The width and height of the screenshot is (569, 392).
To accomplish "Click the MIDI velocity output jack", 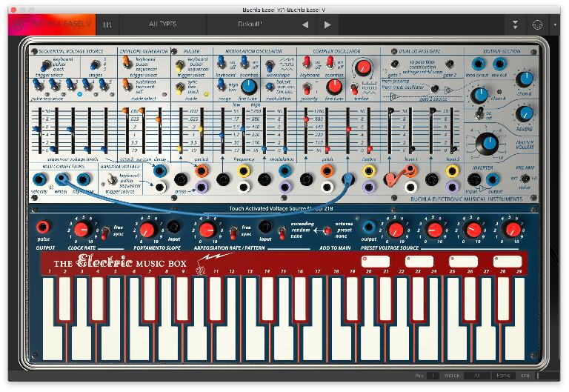I will click(x=39, y=179).
